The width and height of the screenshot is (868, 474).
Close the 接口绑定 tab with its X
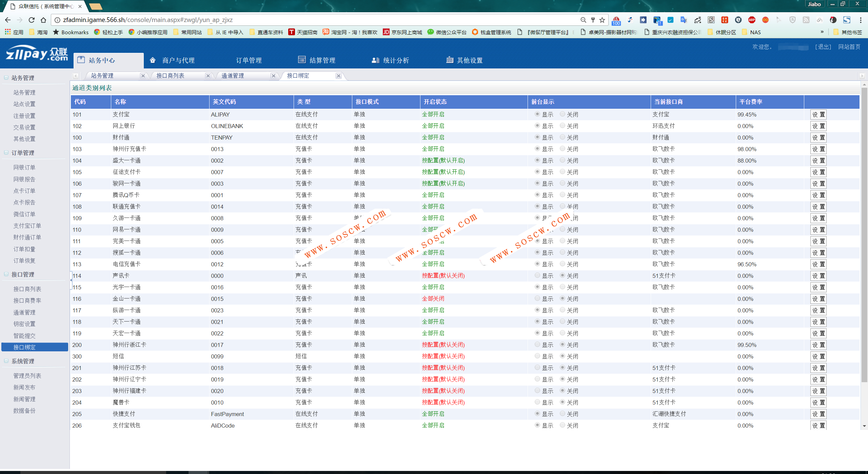[338, 76]
